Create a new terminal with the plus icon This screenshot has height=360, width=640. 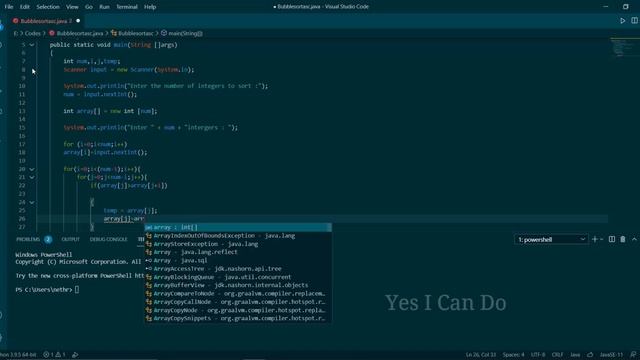coord(595,240)
